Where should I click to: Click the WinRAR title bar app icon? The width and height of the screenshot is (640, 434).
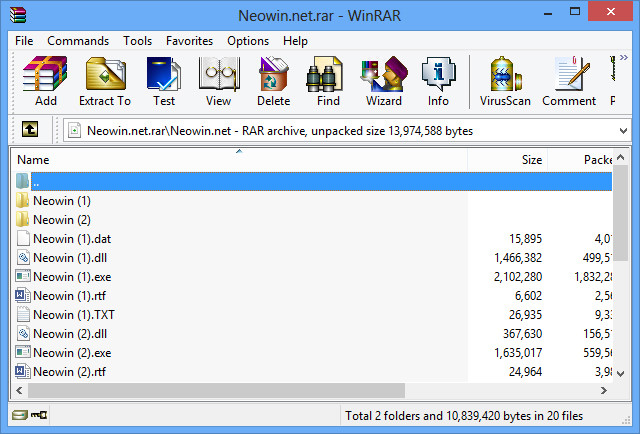click(18, 15)
